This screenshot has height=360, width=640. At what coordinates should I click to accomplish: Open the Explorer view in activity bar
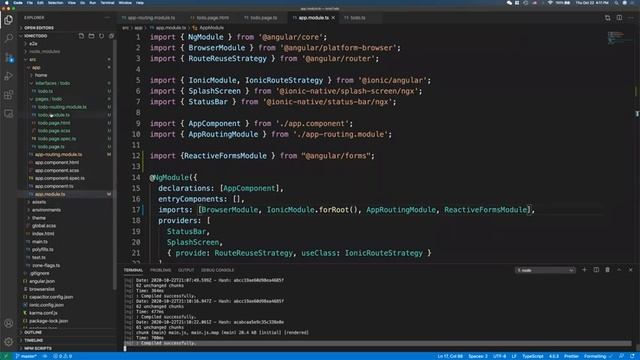point(9,20)
